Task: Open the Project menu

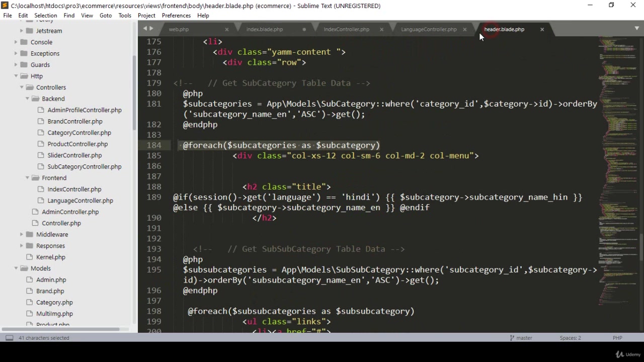Action: tap(146, 16)
